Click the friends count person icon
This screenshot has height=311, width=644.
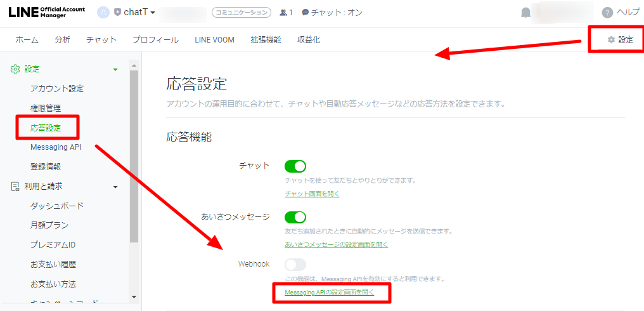pos(283,13)
